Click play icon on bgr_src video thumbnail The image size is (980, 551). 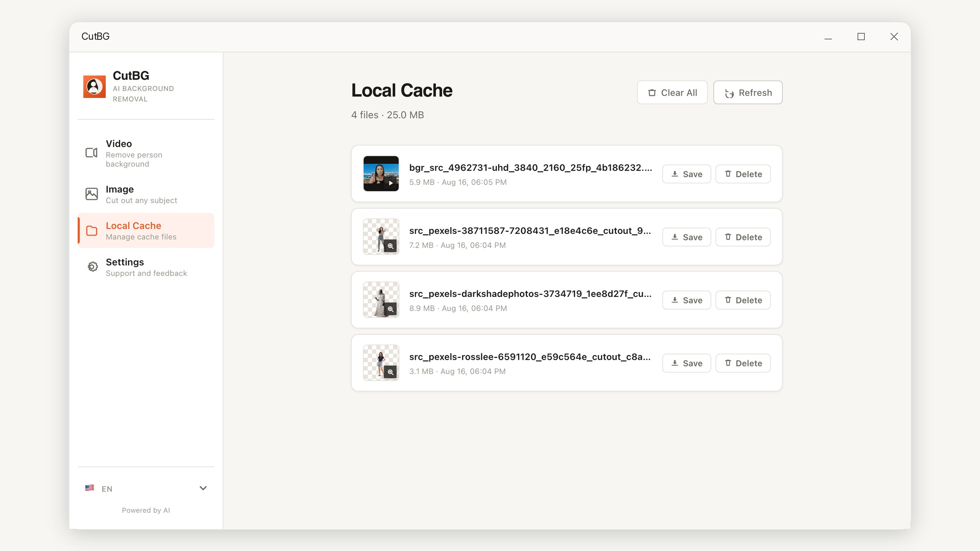pyautogui.click(x=390, y=183)
